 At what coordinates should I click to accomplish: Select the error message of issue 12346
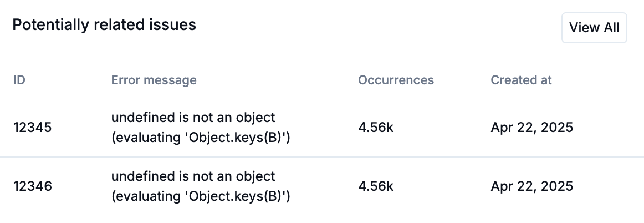point(201,186)
